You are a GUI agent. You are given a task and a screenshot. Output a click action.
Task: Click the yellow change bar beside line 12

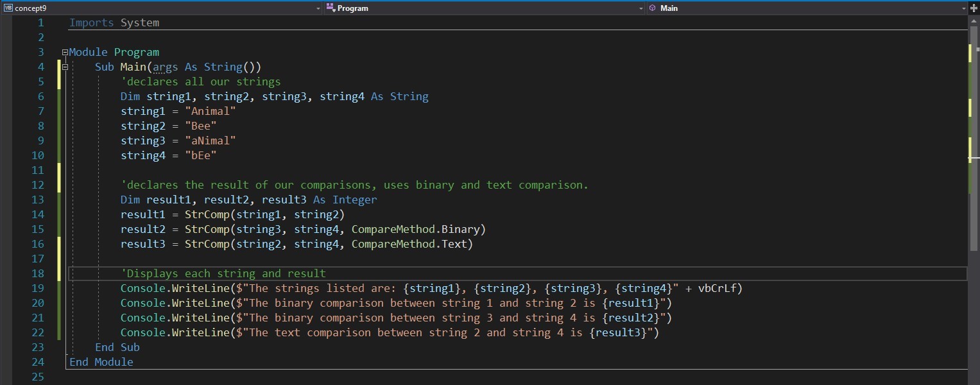[59, 185]
